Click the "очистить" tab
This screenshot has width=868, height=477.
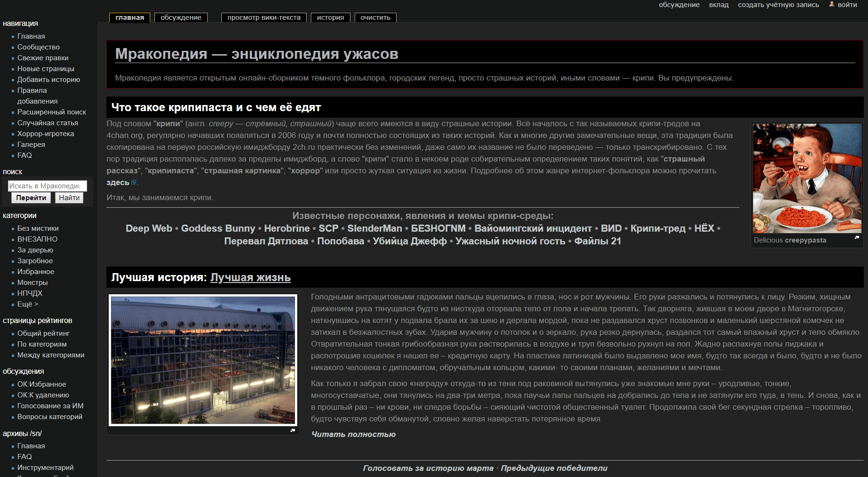[x=375, y=17]
